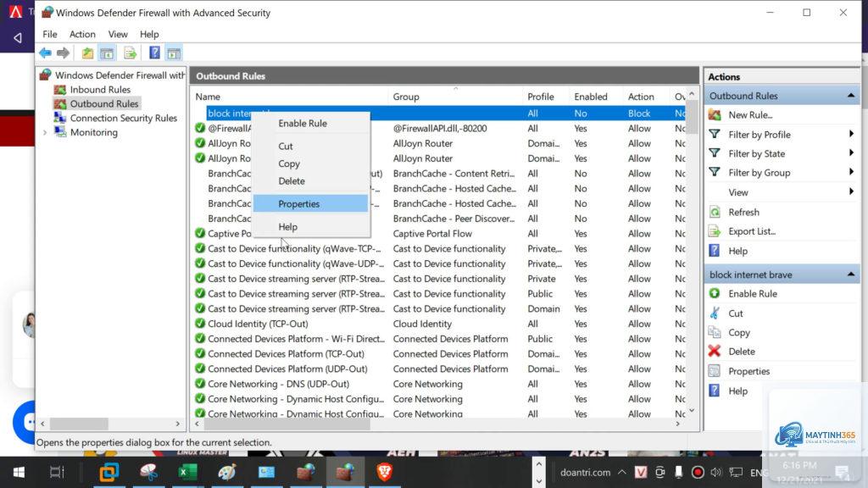Image resolution: width=868 pixels, height=488 pixels.
Task: Click rules list horizontal scrollbar thumb
Action: point(287,424)
